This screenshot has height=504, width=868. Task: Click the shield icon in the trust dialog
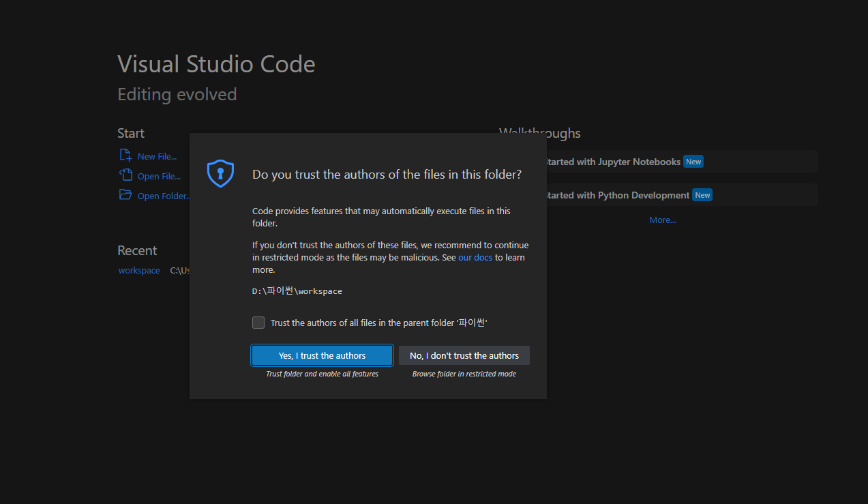(220, 173)
